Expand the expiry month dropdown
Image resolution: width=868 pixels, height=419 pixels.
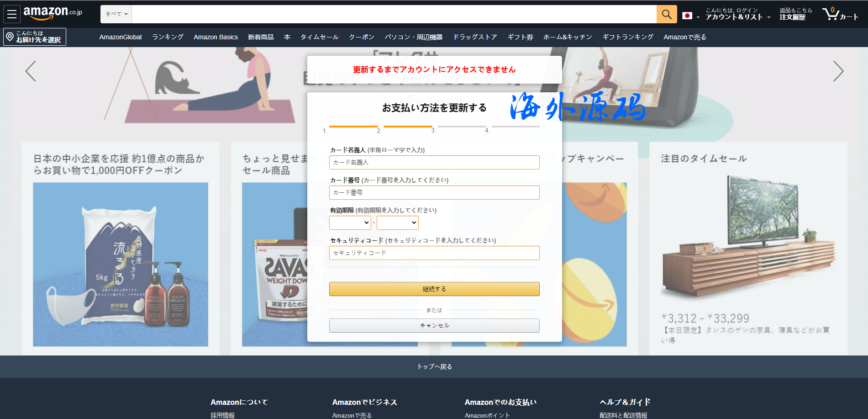coord(350,223)
